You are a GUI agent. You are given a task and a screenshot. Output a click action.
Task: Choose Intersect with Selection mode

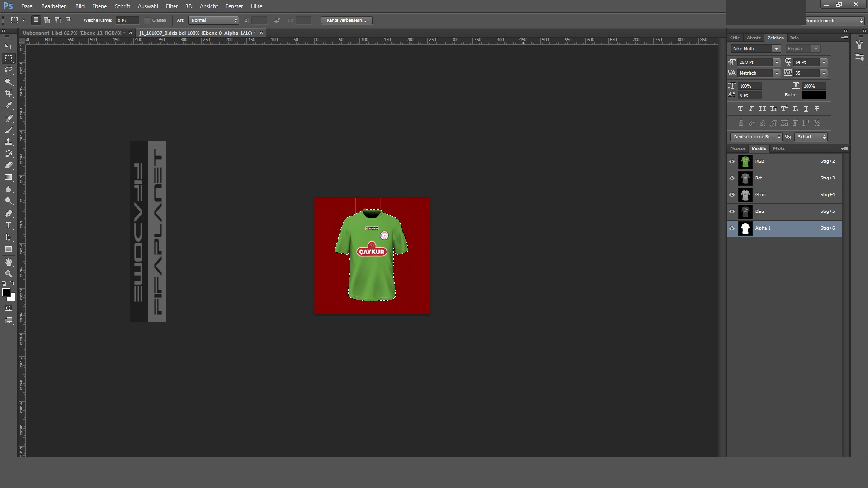click(68, 20)
